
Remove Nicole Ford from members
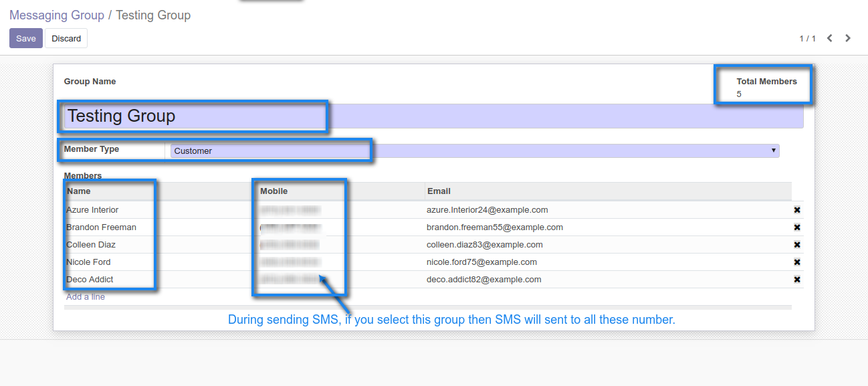coord(797,262)
